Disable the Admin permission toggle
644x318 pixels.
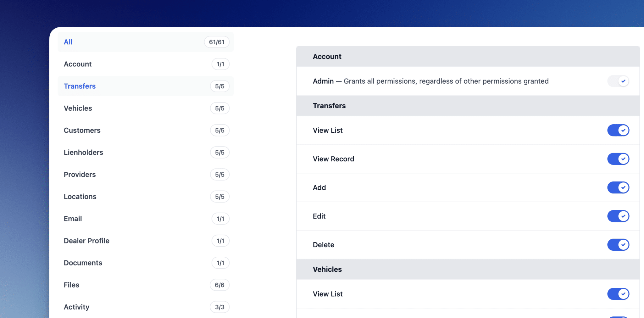[x=618, y=81]
